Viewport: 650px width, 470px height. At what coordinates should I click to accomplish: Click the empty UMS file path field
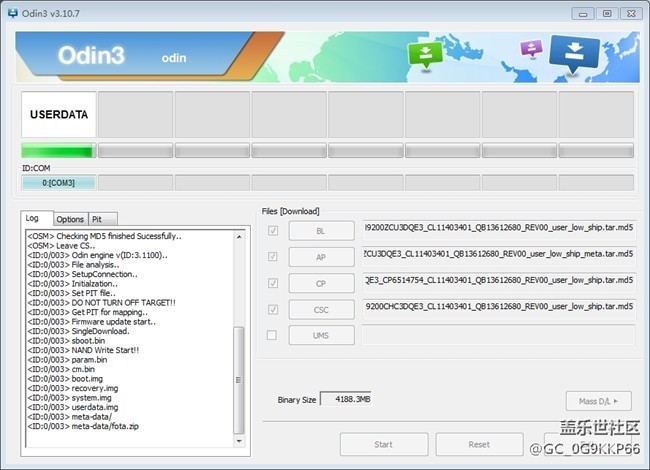[x=499, y=335]
